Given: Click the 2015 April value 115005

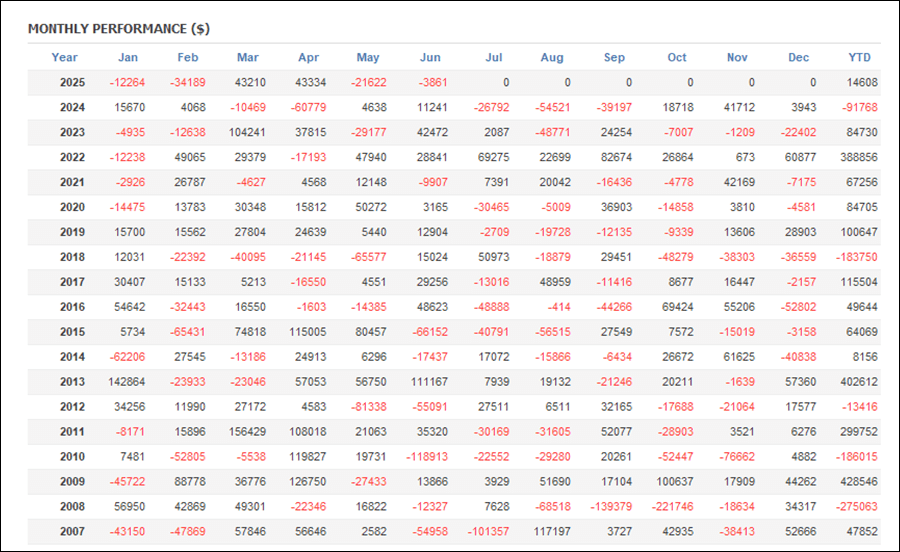Looking at the screenshot, I should (308, 332).
